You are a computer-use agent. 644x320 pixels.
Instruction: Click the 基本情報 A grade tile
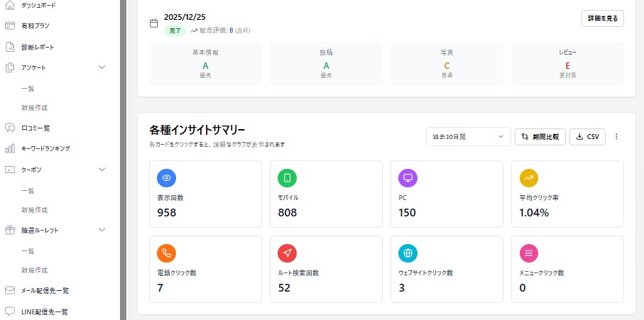[205, 64]
